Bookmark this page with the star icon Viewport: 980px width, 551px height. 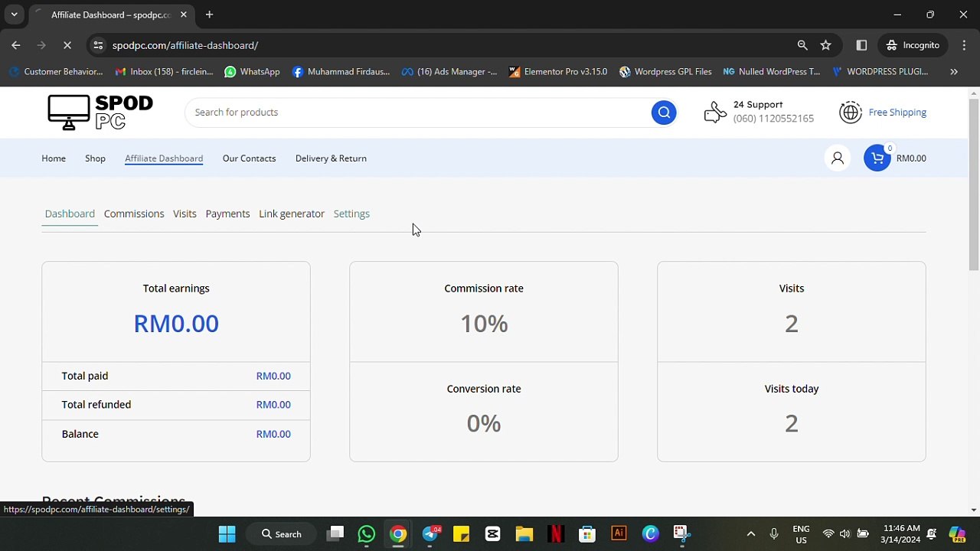point(825,45)
